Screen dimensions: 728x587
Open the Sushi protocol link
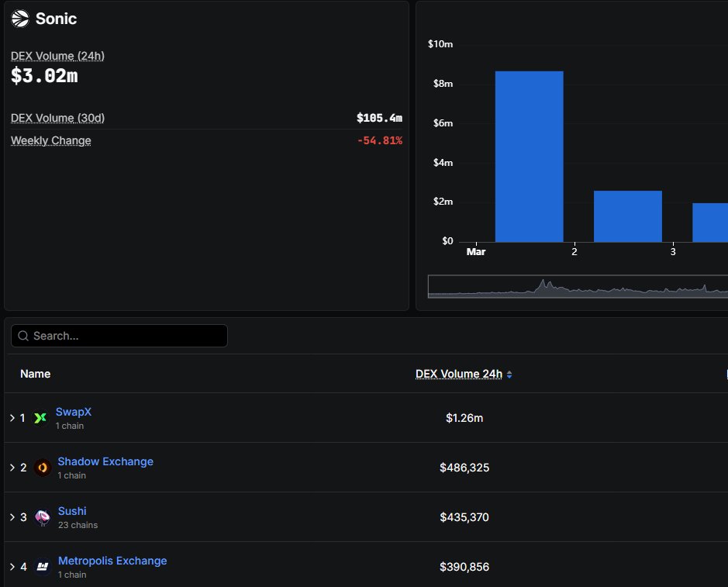click(x=72, y=511)
